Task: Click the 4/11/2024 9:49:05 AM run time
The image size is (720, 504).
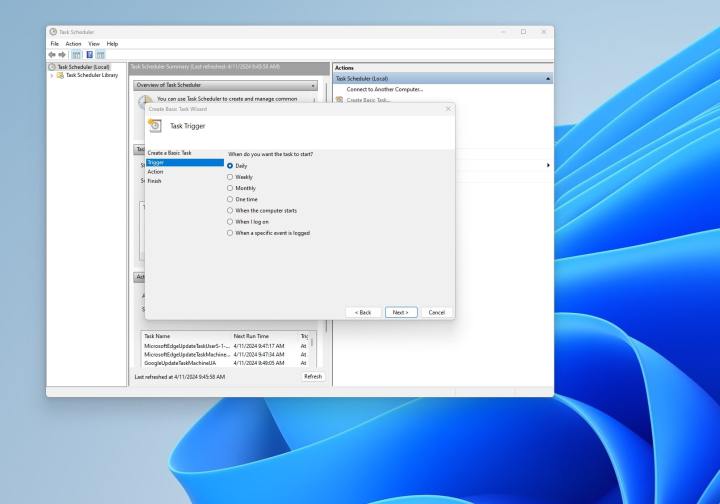Action: click(x=259, y=363)
